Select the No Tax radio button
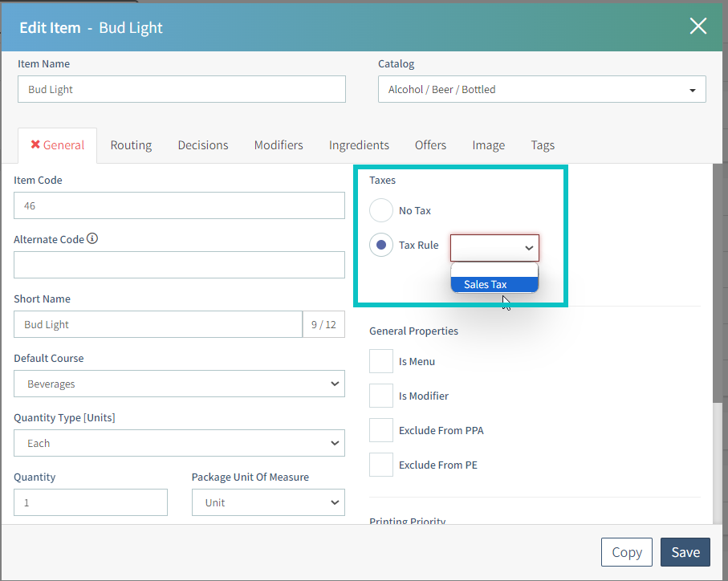728x581 pixels. (381, 211)
